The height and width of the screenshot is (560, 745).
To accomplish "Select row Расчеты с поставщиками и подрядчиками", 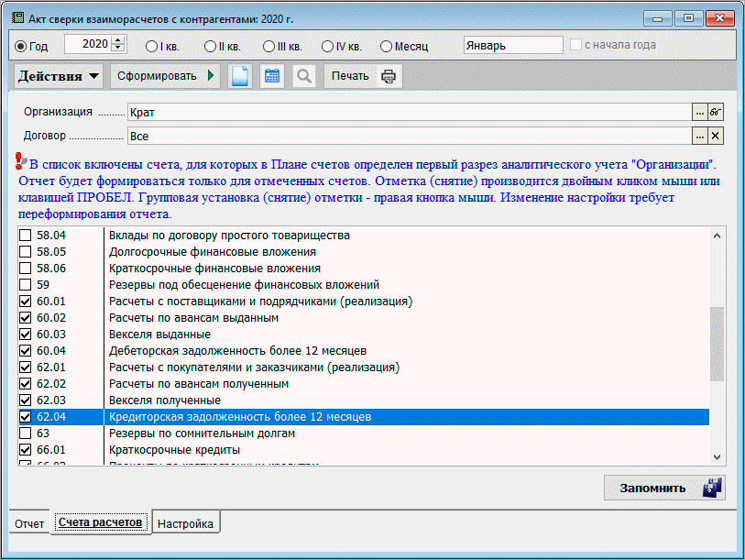I will [364, 302].
